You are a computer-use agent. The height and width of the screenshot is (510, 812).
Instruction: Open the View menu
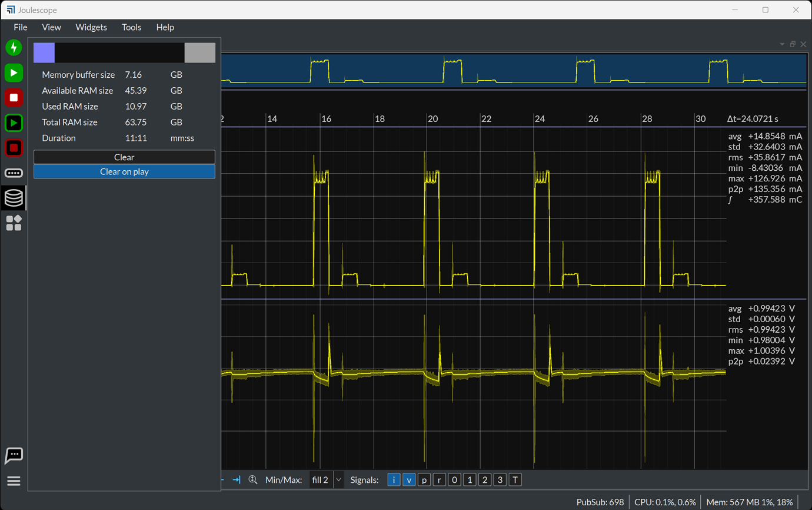(51, 27)
